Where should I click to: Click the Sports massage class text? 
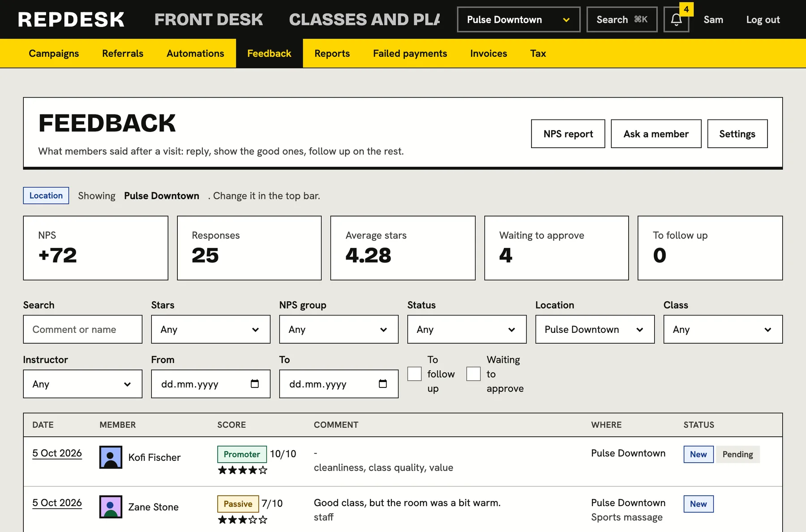click(627, 517)
